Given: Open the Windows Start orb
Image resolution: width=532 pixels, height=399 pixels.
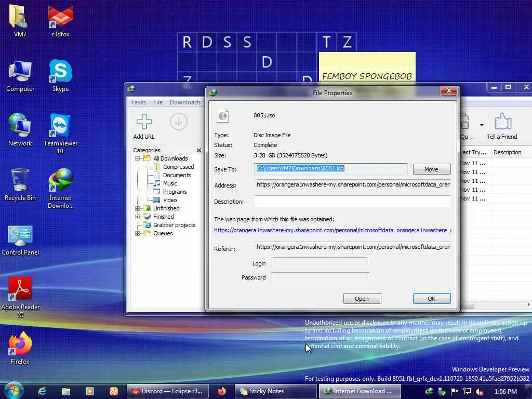Looking at the screenshot, I should 14,391.
